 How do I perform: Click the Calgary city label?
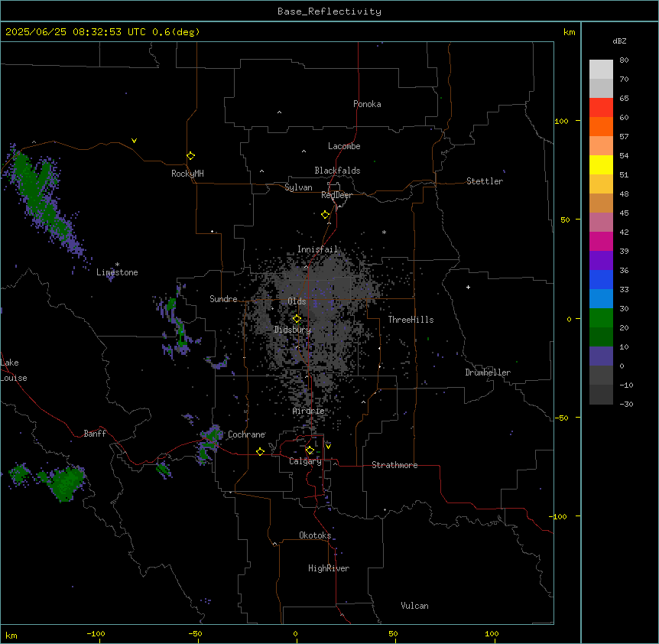coord(306,461)
